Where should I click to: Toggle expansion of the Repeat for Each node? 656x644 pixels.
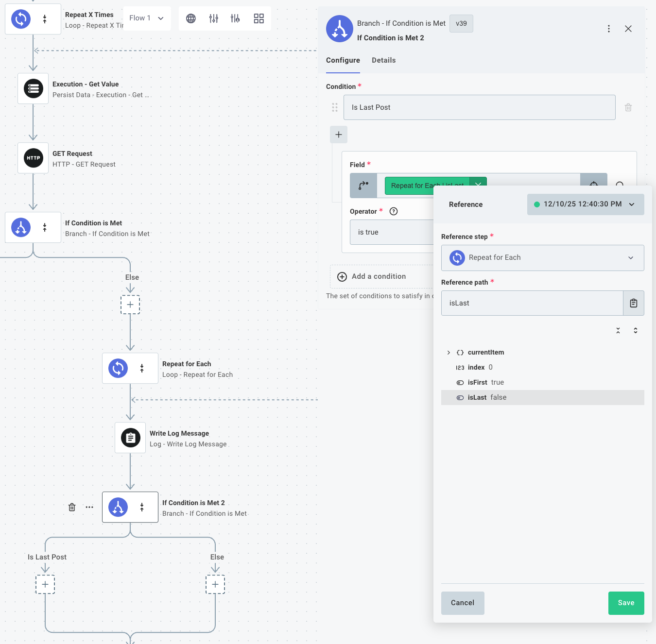click(142, 368)
